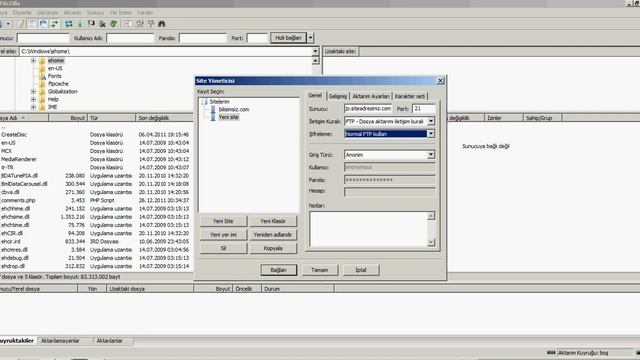Sort local files by Son değişiklik column

point(164,118)
